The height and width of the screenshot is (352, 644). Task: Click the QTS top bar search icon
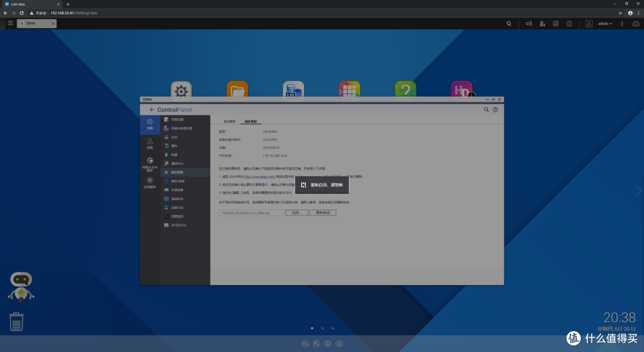[509, 24]
